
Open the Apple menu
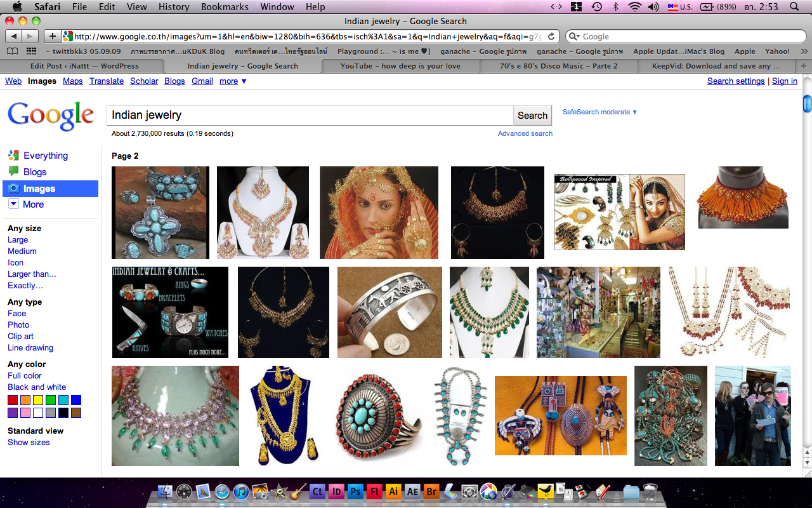17,7
